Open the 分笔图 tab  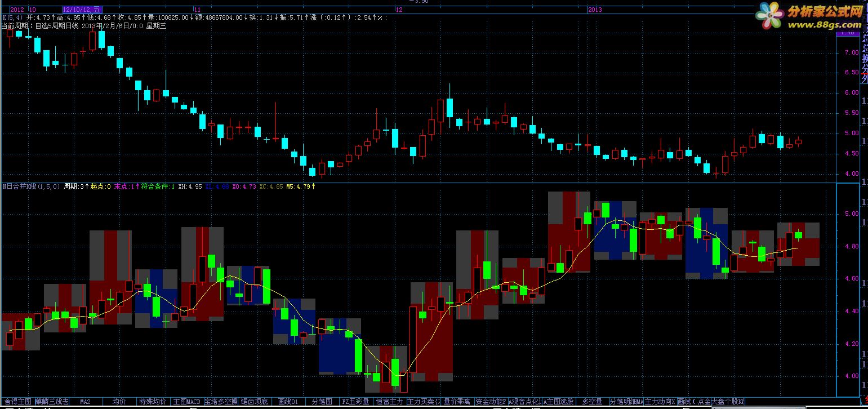(x=322, y=402)
